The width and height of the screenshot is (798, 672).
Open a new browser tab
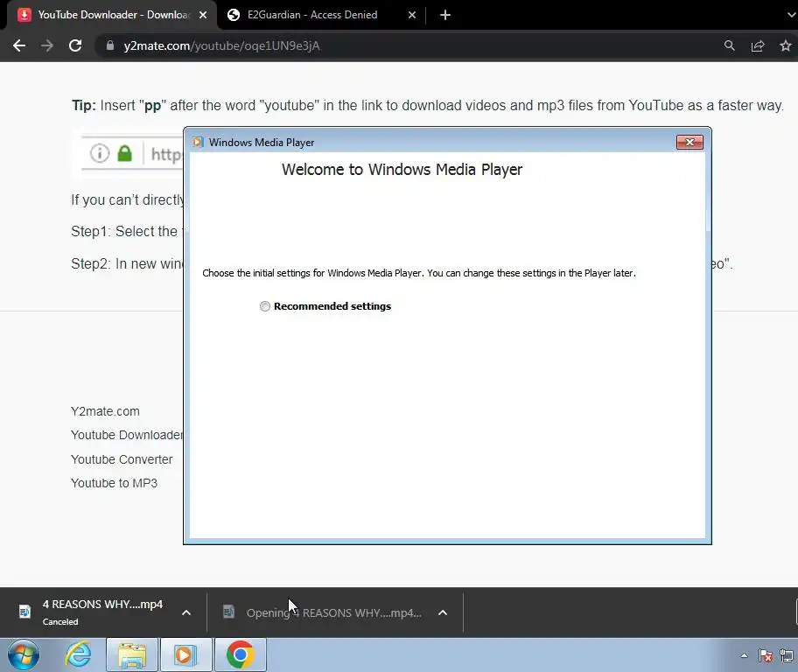444,15
